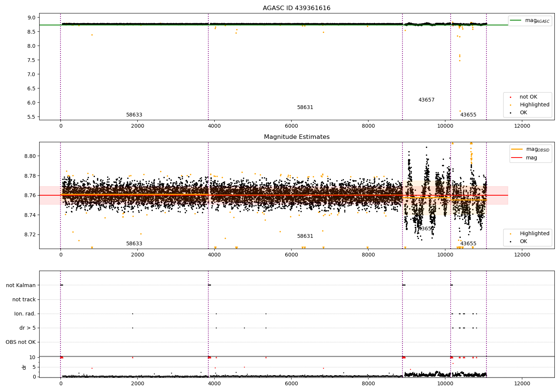Click the red 'mag' legend entry in middle plot

[525, 158]
